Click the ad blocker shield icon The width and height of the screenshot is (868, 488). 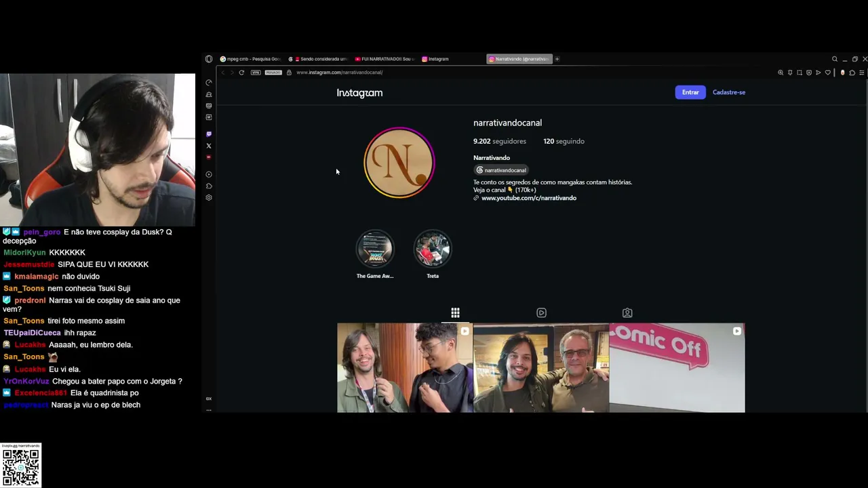(809, 73)
